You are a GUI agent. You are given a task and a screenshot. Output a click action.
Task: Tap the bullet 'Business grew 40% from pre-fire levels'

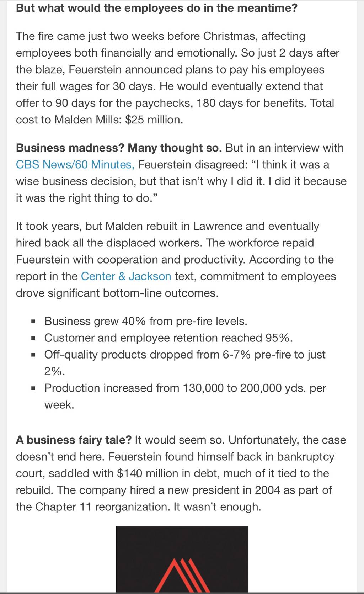(146, 322)
